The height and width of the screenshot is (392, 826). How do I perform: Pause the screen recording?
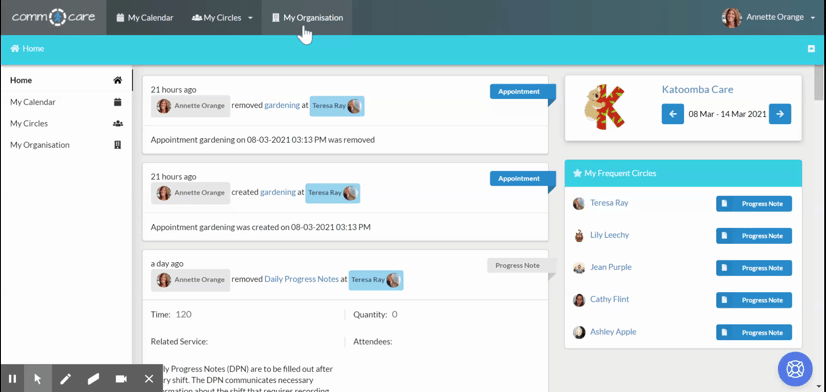13,379
